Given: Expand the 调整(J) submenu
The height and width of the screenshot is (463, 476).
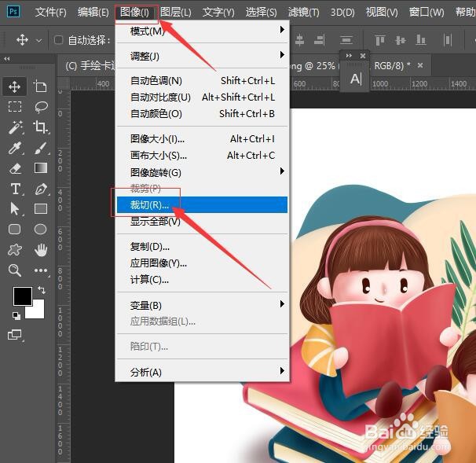Looking at the screenshot, I should pyautogui.click(x=202, y=56).
